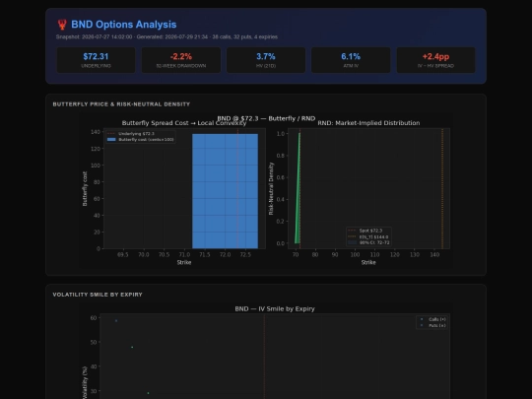Click the snapshot and generated timestamp line
Image resolution: width=532 pixels, height=399 pixels.
(166, 37)
